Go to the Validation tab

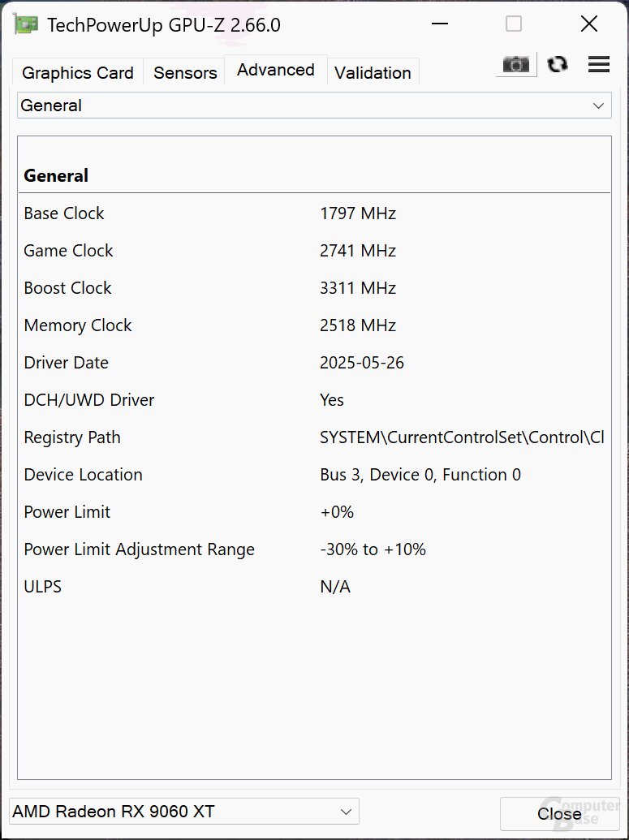coord(373,73)
